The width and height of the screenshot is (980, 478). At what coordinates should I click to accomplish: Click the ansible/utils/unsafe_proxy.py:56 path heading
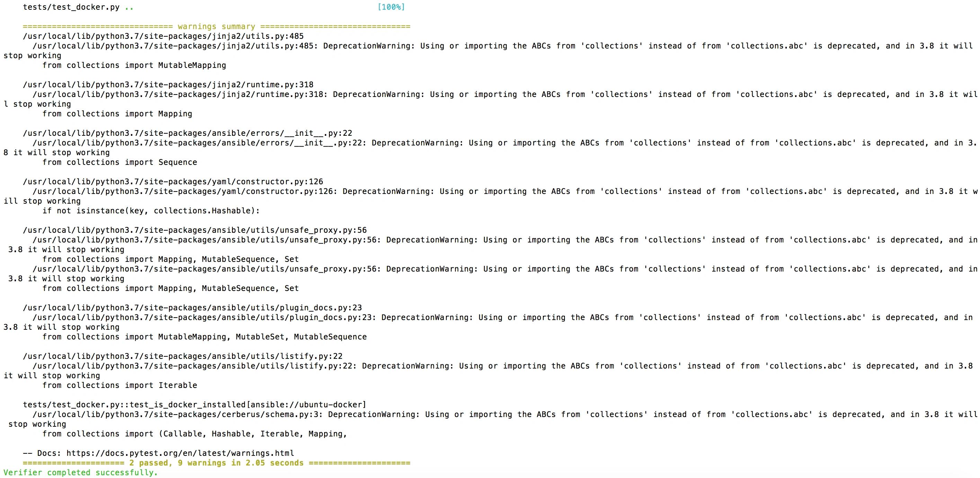click(195, 230)
